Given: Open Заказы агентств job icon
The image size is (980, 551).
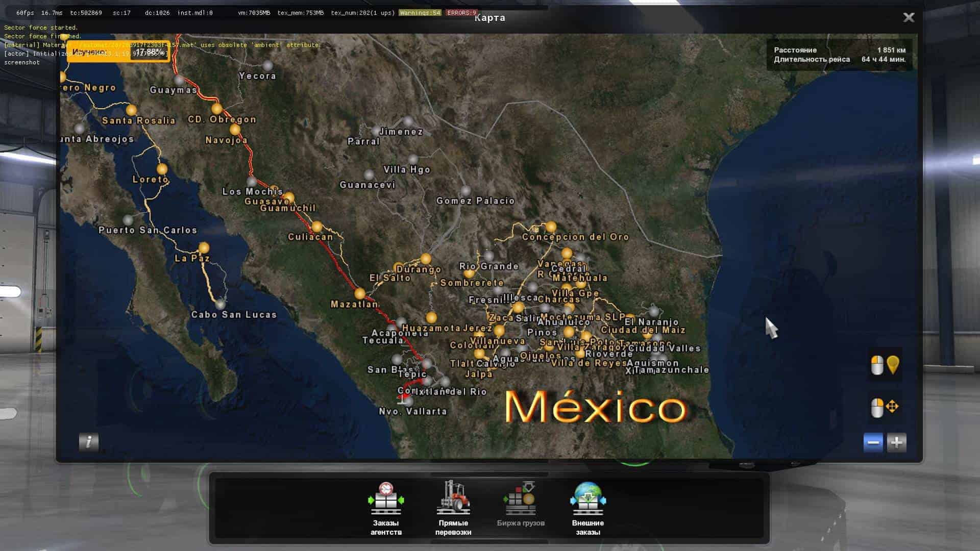Looking at the screenshot, I should (386, 499).
